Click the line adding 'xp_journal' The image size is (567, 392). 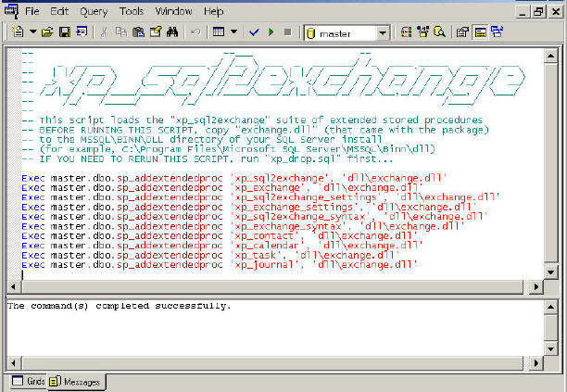click(220, 265)
